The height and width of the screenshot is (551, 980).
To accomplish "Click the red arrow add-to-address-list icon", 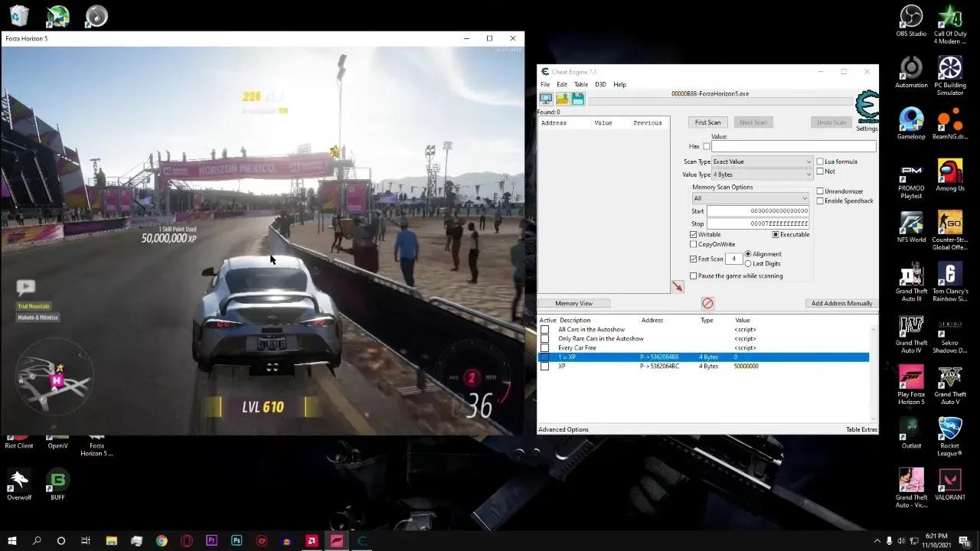I will click(678, 286).
